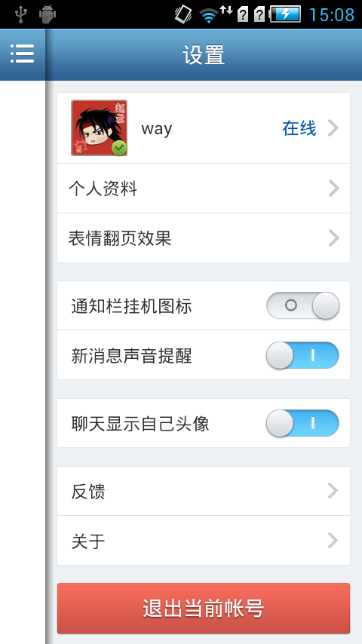Expand the 在线 status chevron
Image resolution: width=362 pixels, height=644 pixels.
tap(333, 128)
